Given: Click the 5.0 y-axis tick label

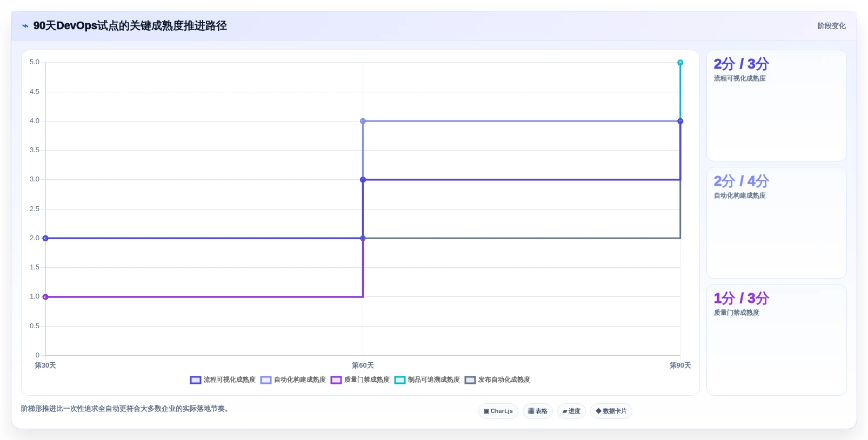Looking at the screenshot, I should (35, 63).
